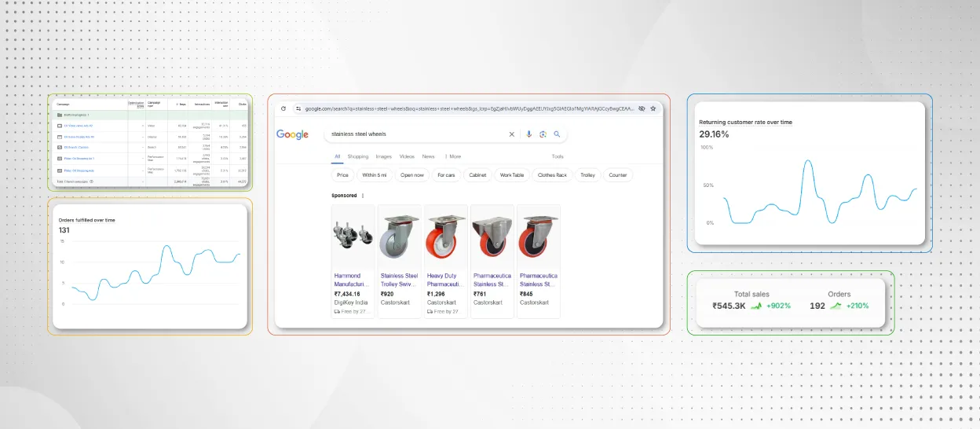Open the Hammond Manufacturing product image
Screen dimensions: 980x429
tap(353, 237)
